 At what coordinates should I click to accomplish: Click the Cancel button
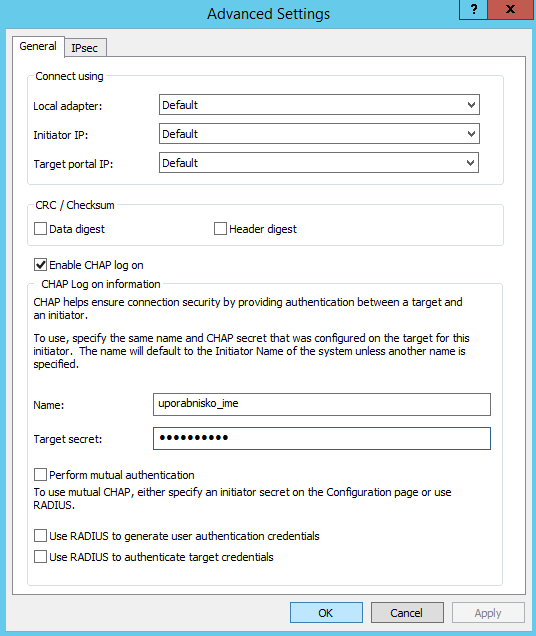[x=407, y=612]
